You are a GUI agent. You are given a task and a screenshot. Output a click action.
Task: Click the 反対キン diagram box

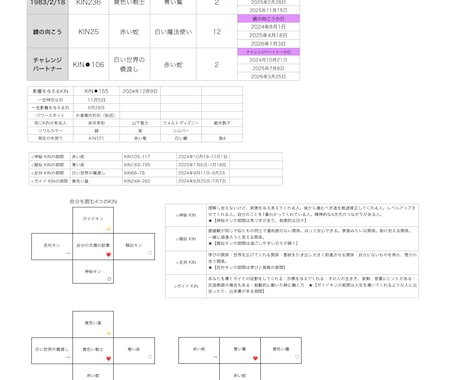[x=52, y=246]
